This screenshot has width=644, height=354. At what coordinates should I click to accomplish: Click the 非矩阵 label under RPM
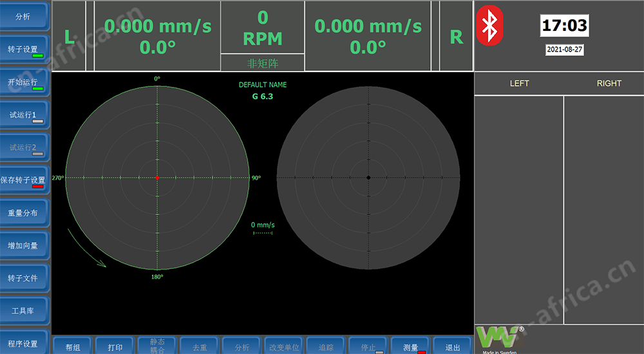tap(263, 63)
